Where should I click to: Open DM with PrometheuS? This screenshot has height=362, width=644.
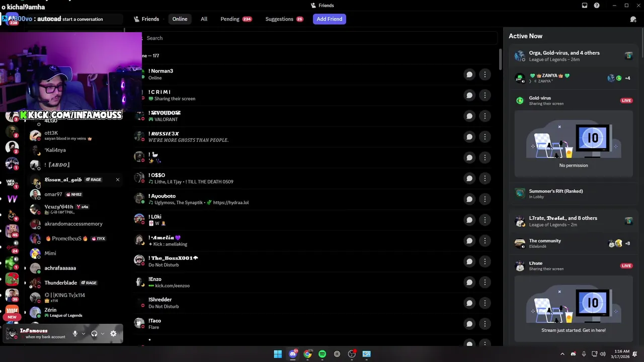[74, 238]
